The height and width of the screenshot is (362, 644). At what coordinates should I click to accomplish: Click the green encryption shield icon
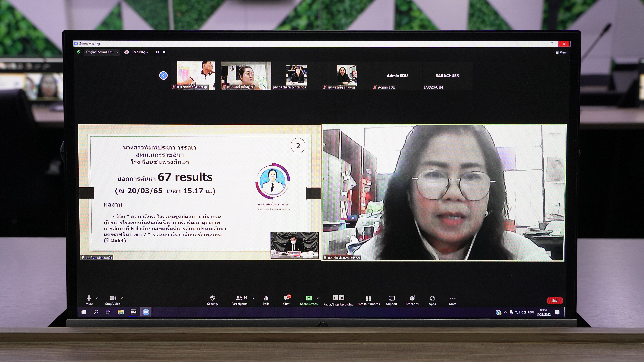[79, 52]
